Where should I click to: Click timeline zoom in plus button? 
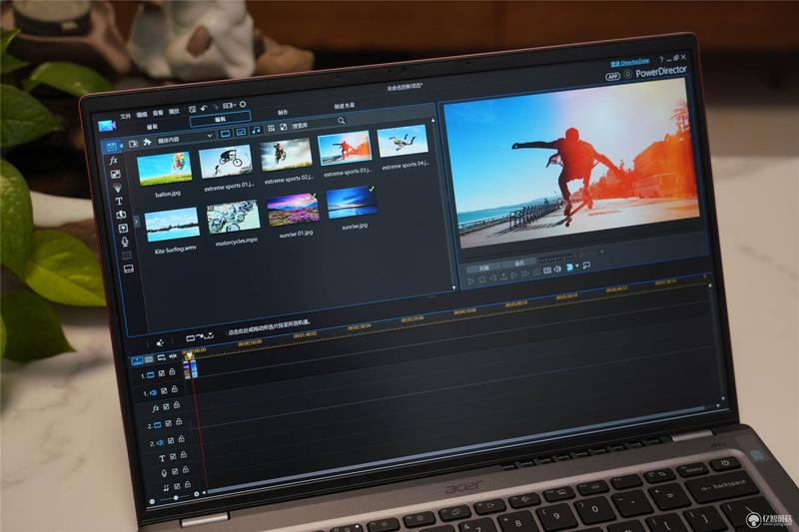[x=197, y=494]
